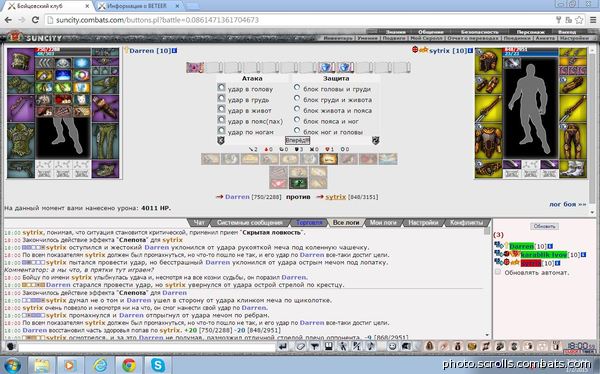
Task: Select attack option 'удар в голову'
Action: tap(221, 88)
